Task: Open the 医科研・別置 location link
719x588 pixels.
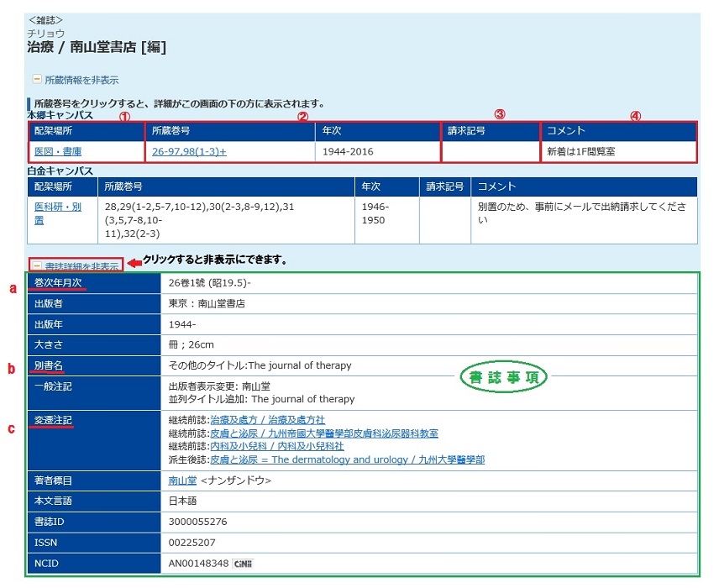Action: point(58,213)
